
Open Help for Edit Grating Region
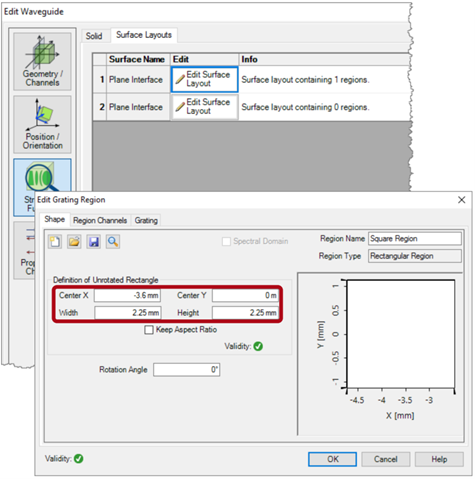click(439, 459)
